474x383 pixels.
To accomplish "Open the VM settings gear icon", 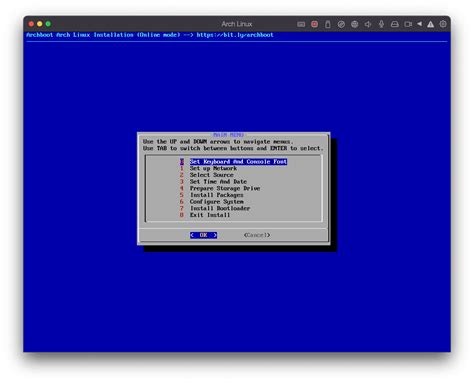I will [443, 24].
